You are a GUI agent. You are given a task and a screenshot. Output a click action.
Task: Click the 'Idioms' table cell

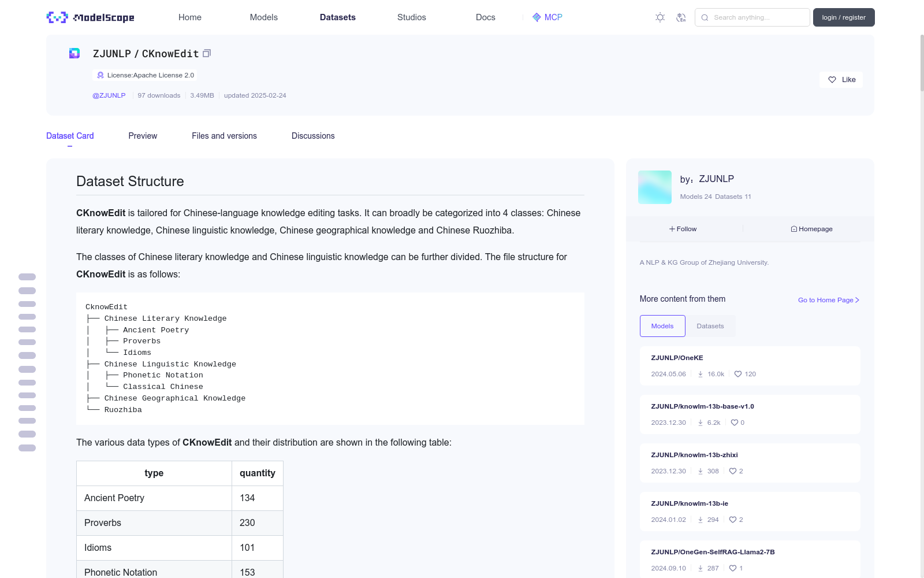[x=154, y=548]
